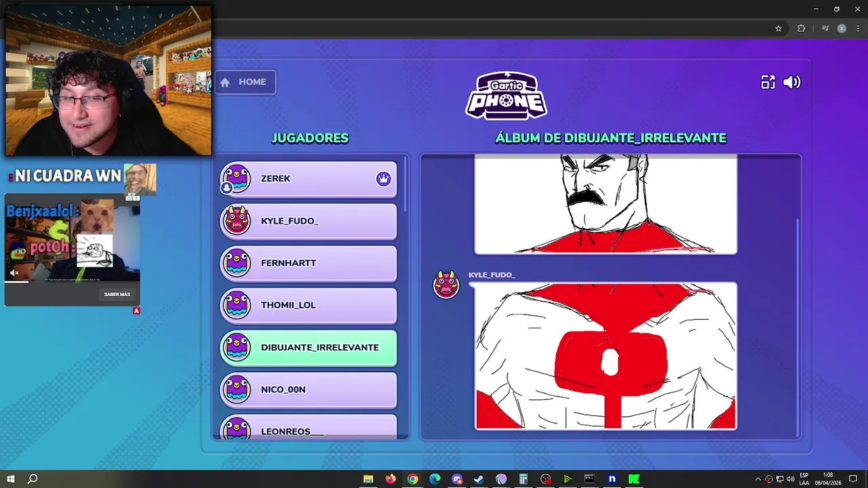Click the ÁLBUM DE DIBUJANTE_IRRELEVANTE heading
868x488 pixels.
[x=610, y=138]
